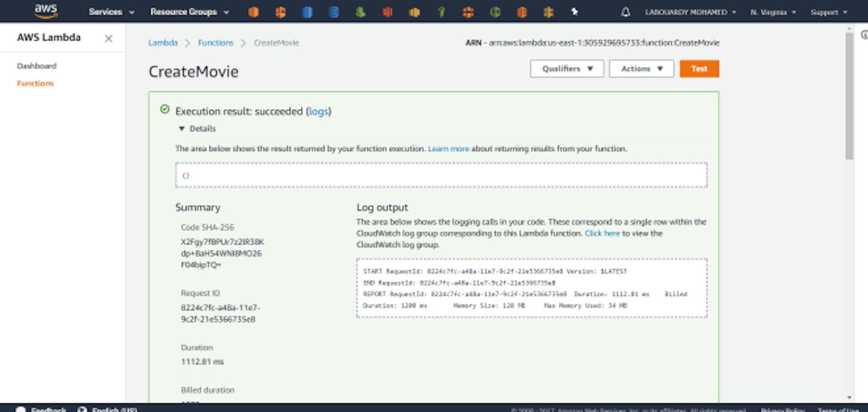This screenshot has height=412, width=868.
Task: Open the Support menu
Action: (x=829, y=12)
